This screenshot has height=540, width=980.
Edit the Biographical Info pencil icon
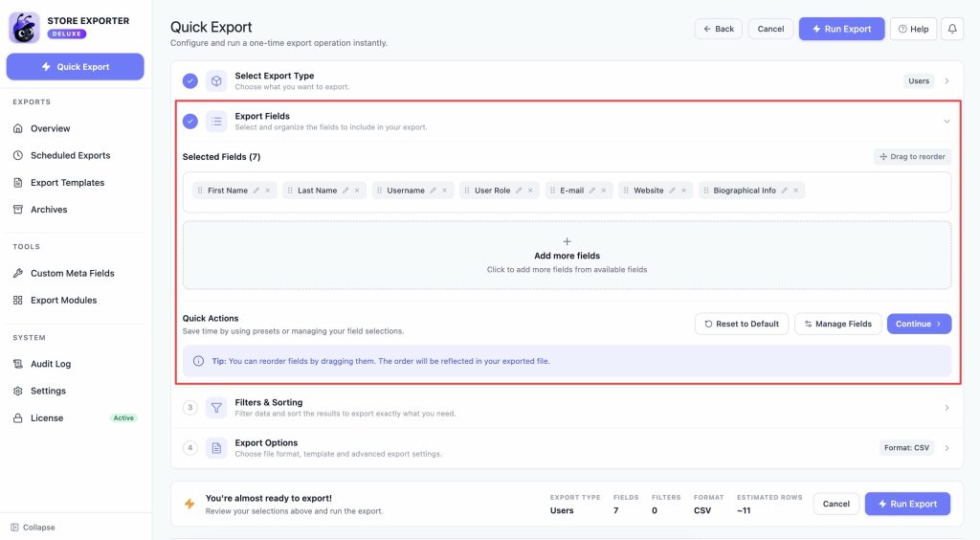click(785, 191)
